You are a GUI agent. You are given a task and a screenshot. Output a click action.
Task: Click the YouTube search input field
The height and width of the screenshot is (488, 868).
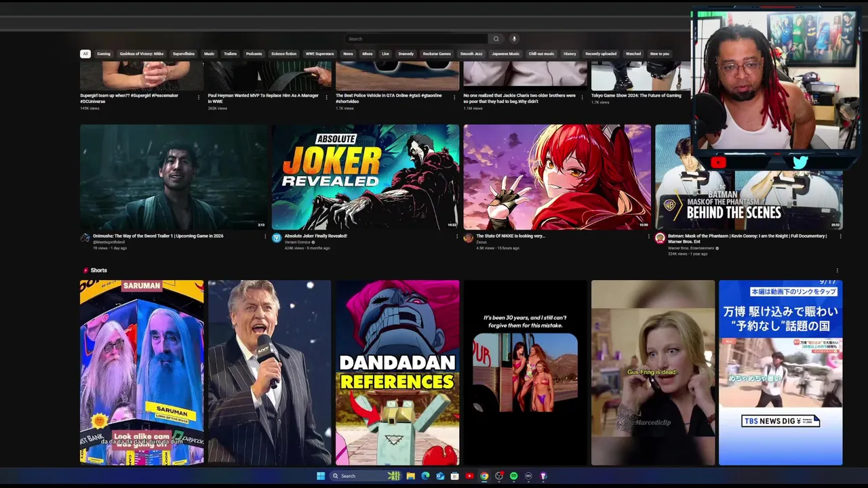(416, 39)
